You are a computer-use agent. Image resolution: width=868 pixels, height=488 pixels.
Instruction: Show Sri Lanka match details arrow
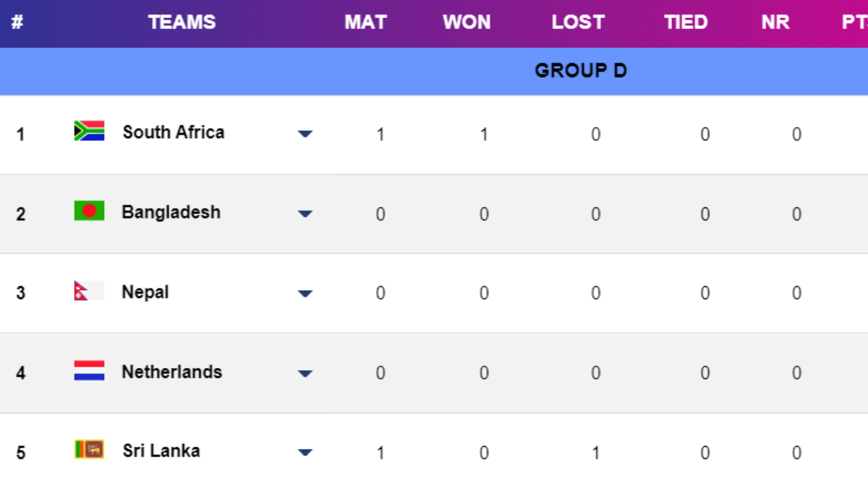(305, 453)
